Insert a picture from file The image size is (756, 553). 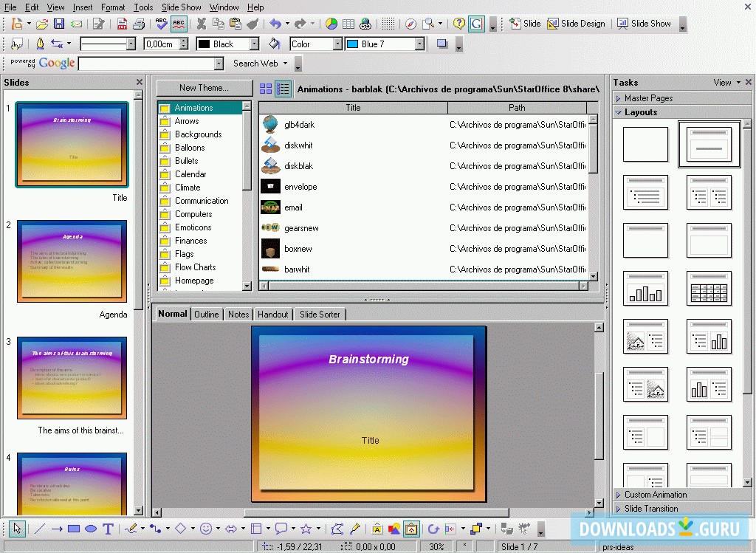click(x=395, y=529)
